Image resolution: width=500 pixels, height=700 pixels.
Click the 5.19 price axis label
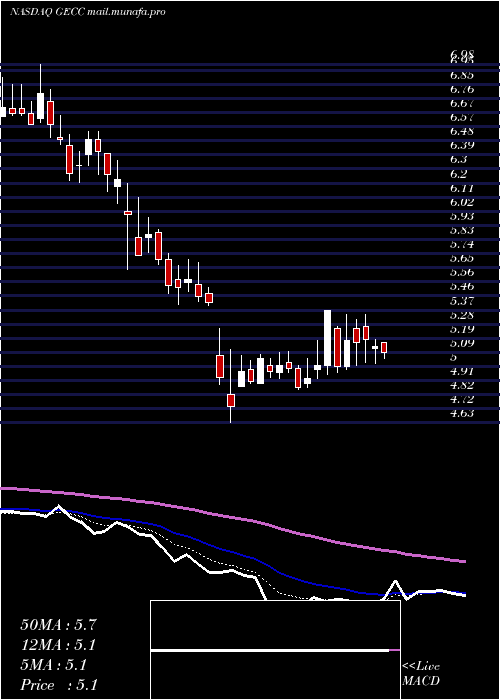tap(462, 329)
